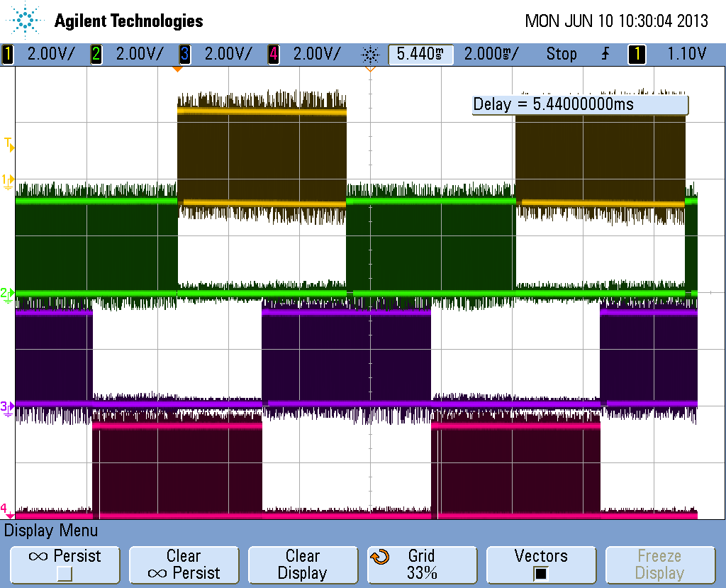Click the solid orange trigger point triangle
Image resolution: width=726 pixels, height=588 pixels.
(x=177, y=69)
